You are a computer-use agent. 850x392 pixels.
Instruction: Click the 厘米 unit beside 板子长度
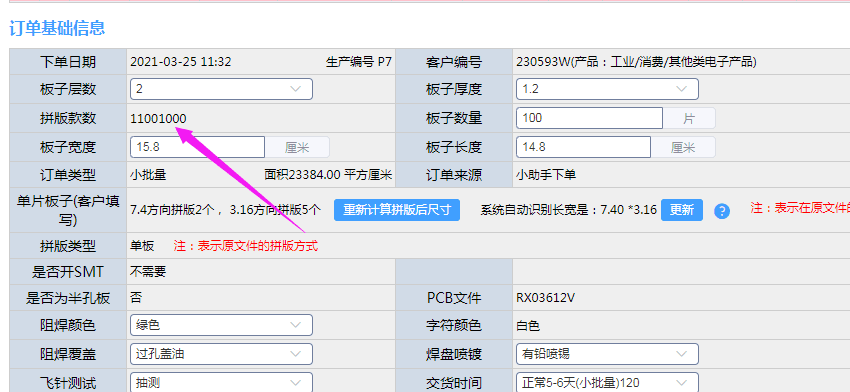[682, 147]
